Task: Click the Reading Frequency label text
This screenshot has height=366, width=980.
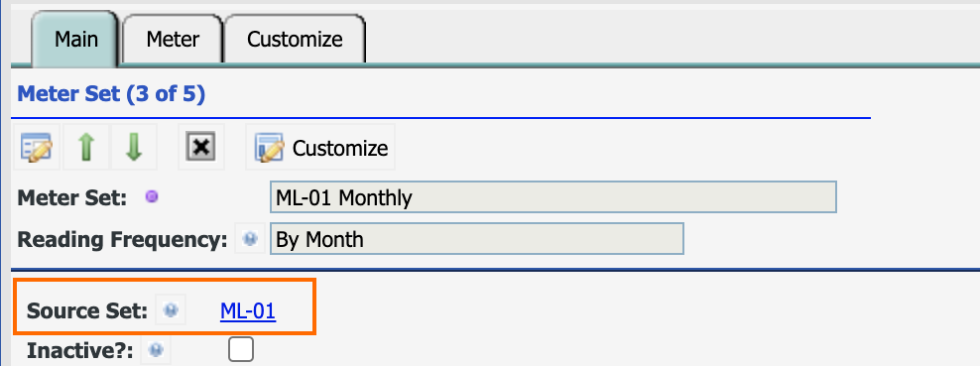Action: pos(122,239)
